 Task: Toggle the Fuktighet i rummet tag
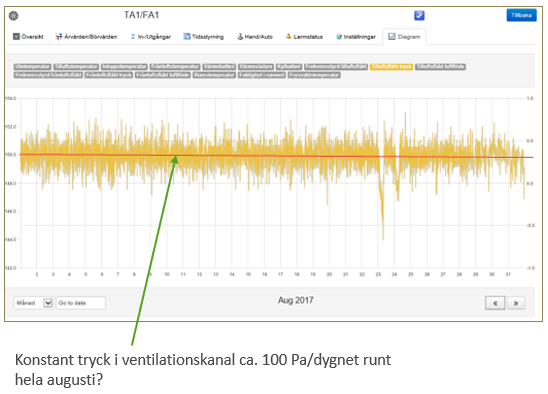point(262,75)
